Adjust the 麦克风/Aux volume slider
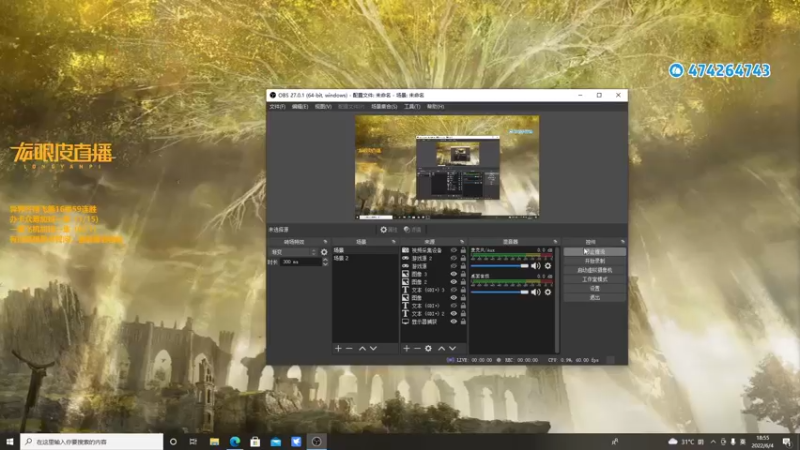This screenshot has height=450, width=800. tap(499, 266)
